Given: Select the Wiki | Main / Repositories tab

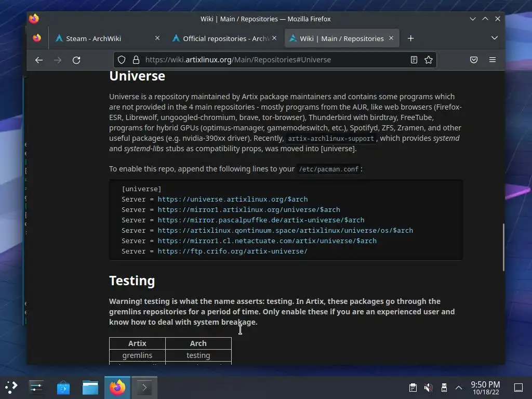Looking at the screenshot, I should [342, 38].
